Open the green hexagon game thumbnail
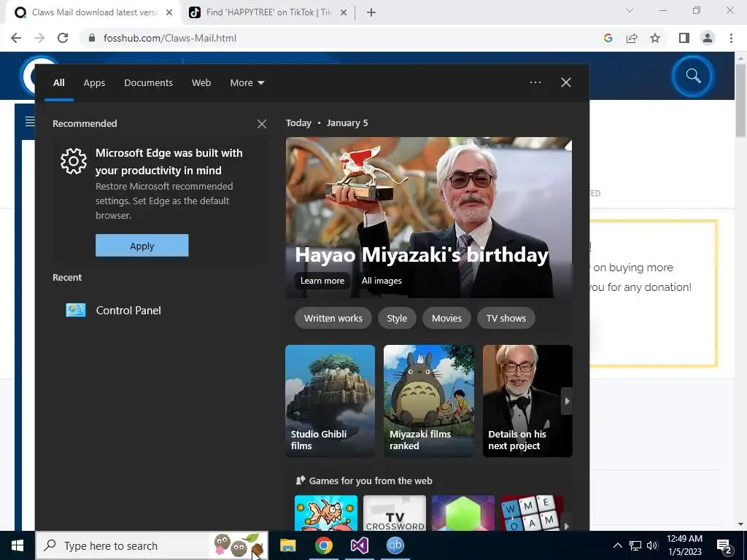This screenshot has height=560, width=747. click(x=463, y=513)
